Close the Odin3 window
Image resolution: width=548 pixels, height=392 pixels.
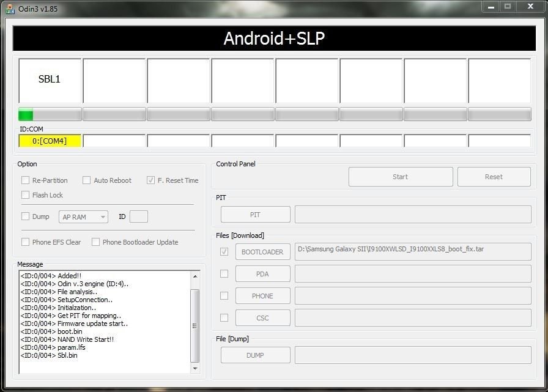pyautogui.click(x=530, y=7)
